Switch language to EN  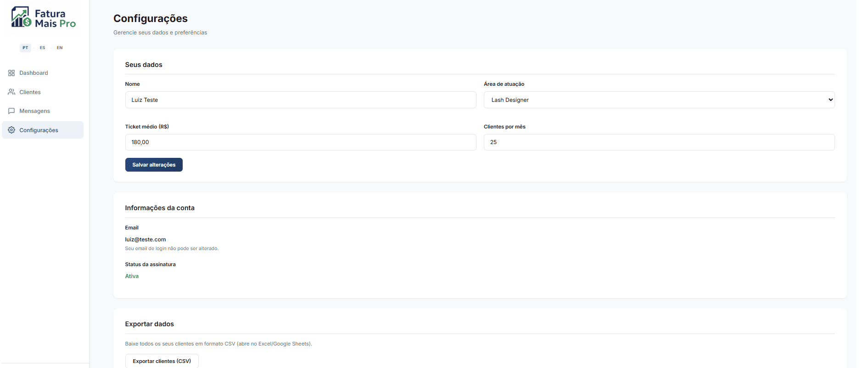coord(60,48)
